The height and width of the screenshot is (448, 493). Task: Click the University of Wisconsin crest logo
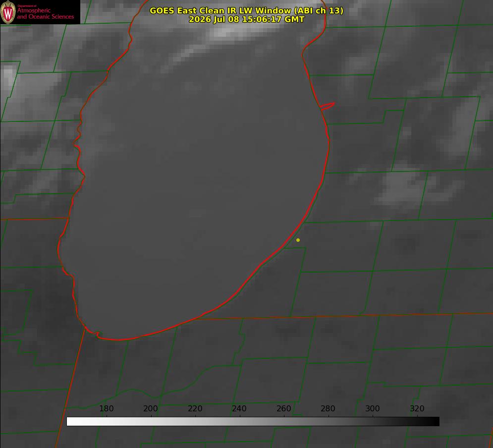[x=8, y=12]
